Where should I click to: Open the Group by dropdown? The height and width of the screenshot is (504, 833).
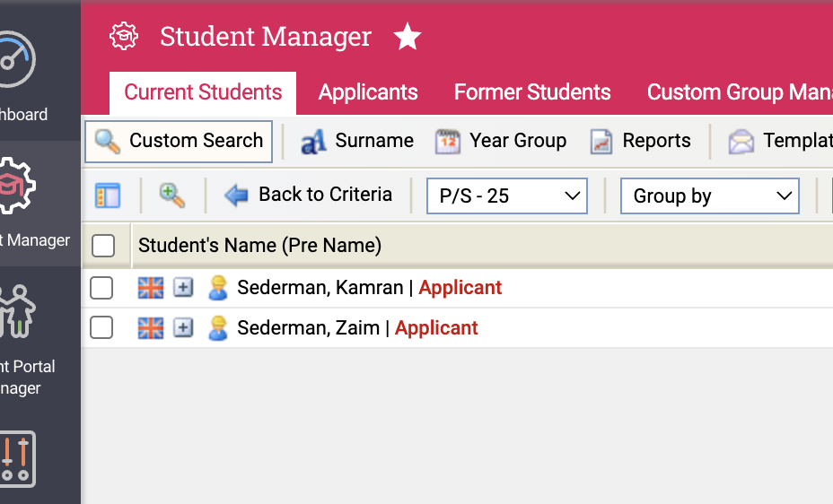coord(709,196)
